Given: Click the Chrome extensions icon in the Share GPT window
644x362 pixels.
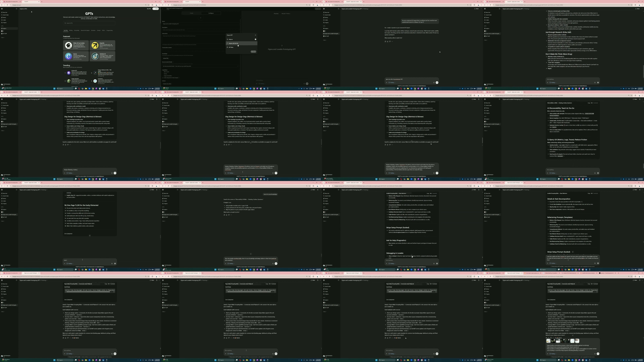Looking at the screenshot, I should (313, 5).
